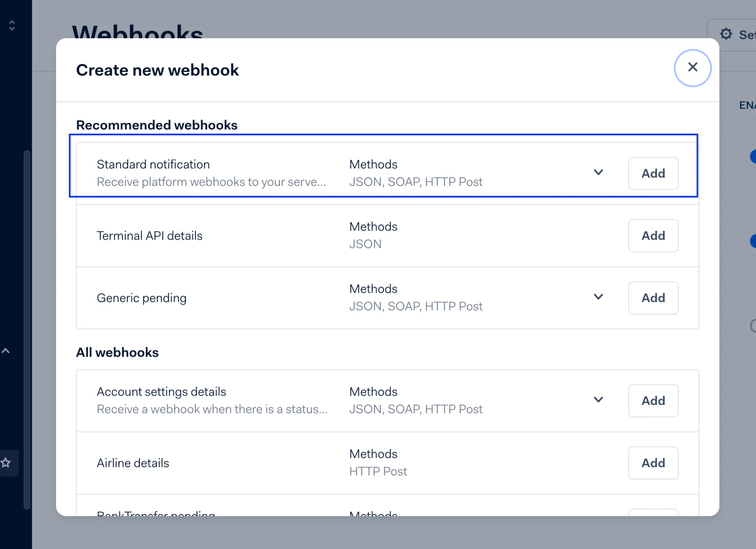Add the Terminal API details webhook
Viewport: 756px width, 549px height.
click(653, 236)
